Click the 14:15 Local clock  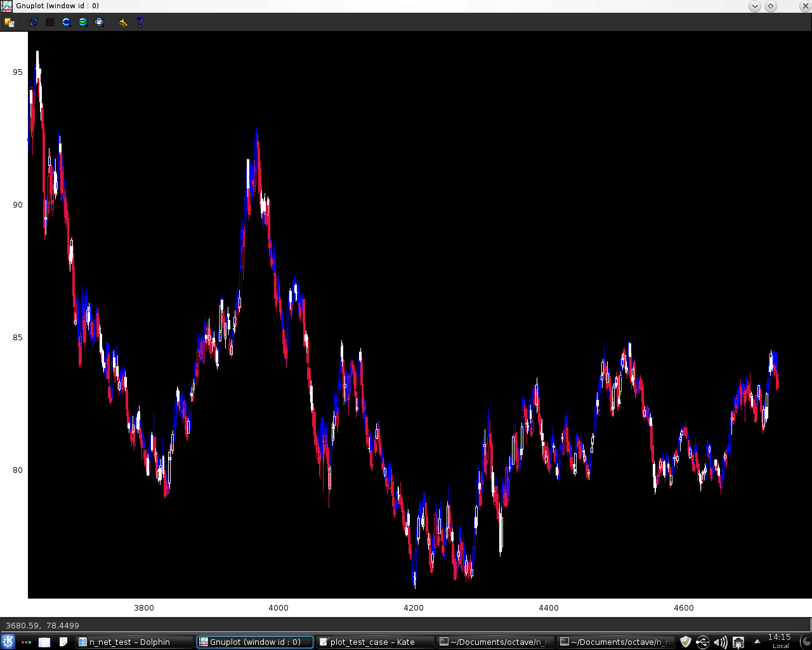pos(780,641)
